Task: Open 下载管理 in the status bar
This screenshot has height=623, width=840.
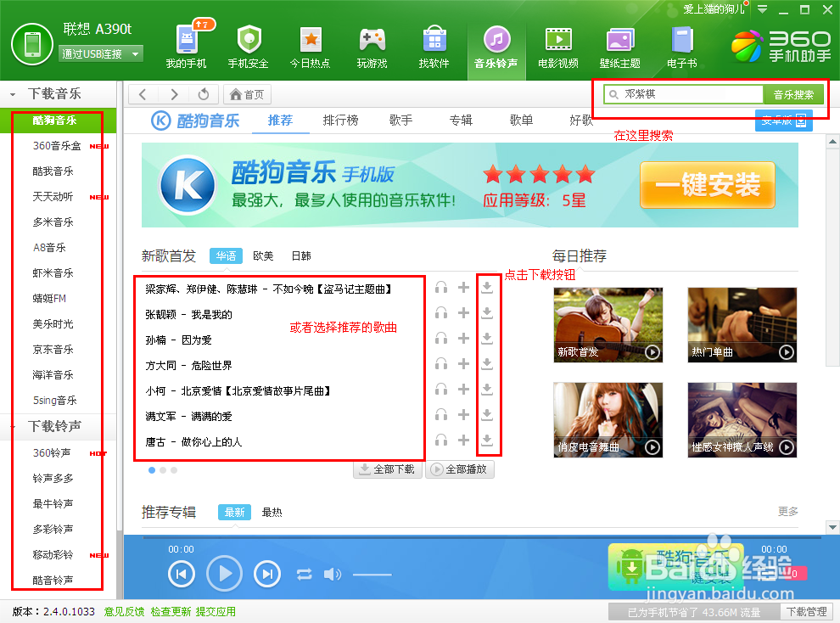Action: (806, 612)
